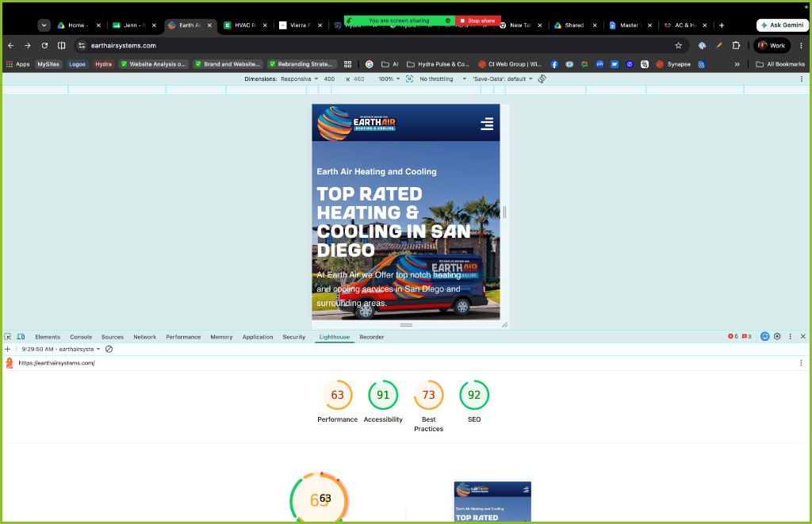Switch to the Home tab
Screen dimensions: 812x524
pyautogui.click(x=79, y=25)
